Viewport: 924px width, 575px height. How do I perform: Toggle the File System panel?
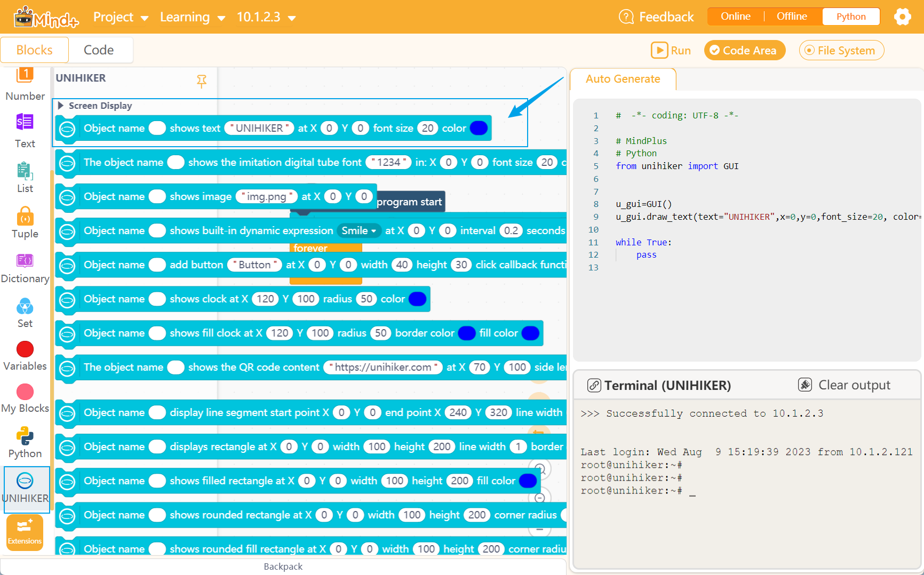pos(841,50)
